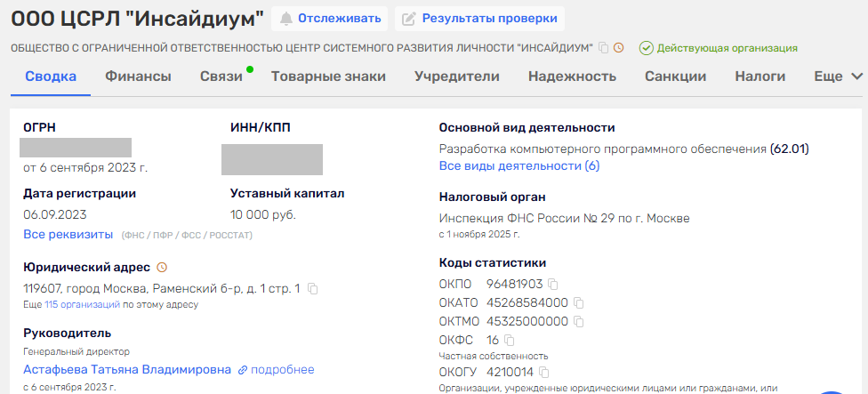Viewport: 868px width, 394px height.
Task: Open Астафьева Татьяна Владимировна profile link
Action: tap(127, 370)
